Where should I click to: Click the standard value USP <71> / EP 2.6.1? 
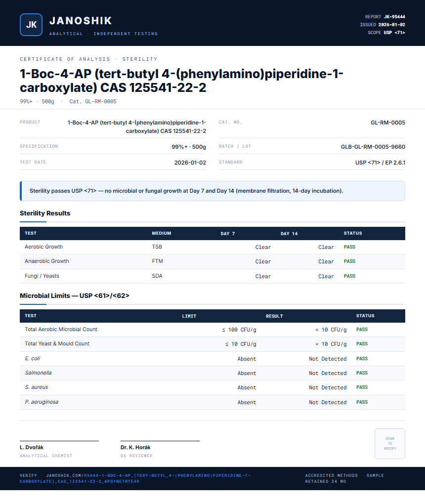[x=380, y=163]
